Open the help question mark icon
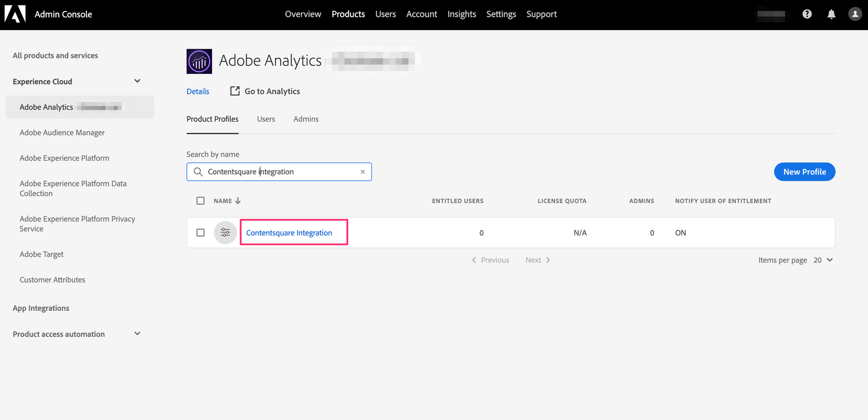868x420 pixels. (x=807, y=14)
